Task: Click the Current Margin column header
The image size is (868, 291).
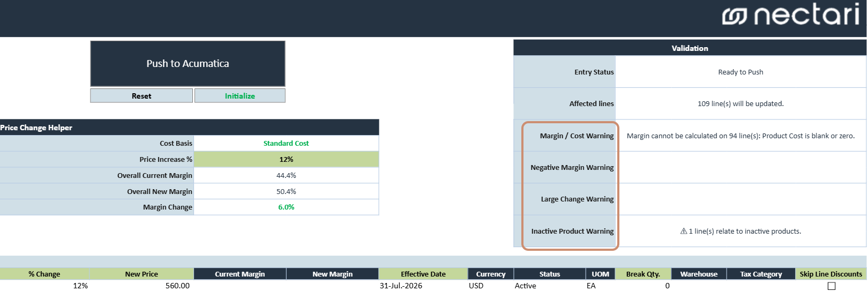Action: [240, 274]
